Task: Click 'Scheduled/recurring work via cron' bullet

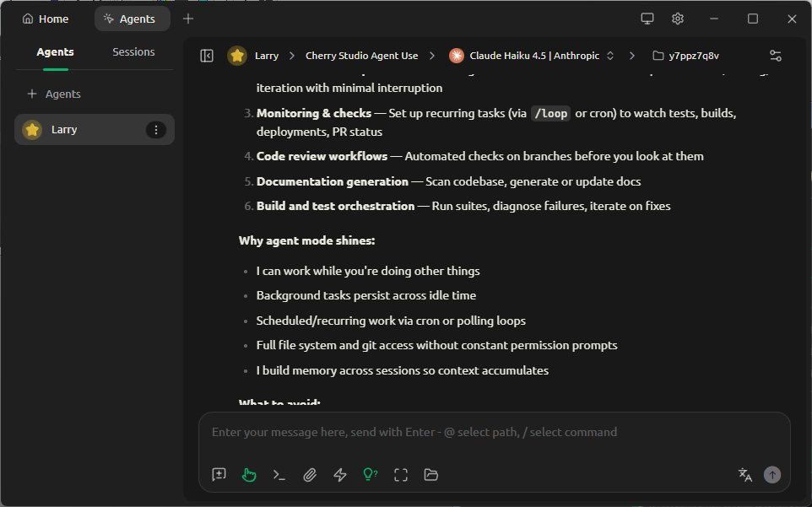Action: [391, 321]
